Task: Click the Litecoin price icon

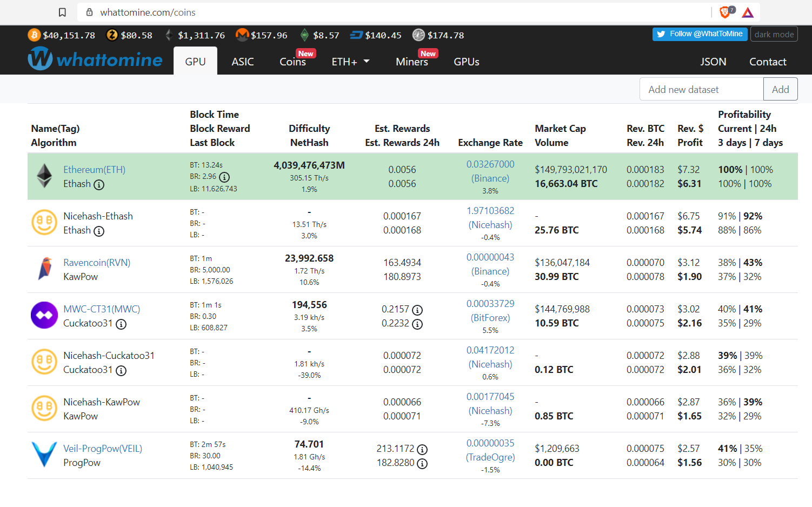Action: (x=418, y=35)
